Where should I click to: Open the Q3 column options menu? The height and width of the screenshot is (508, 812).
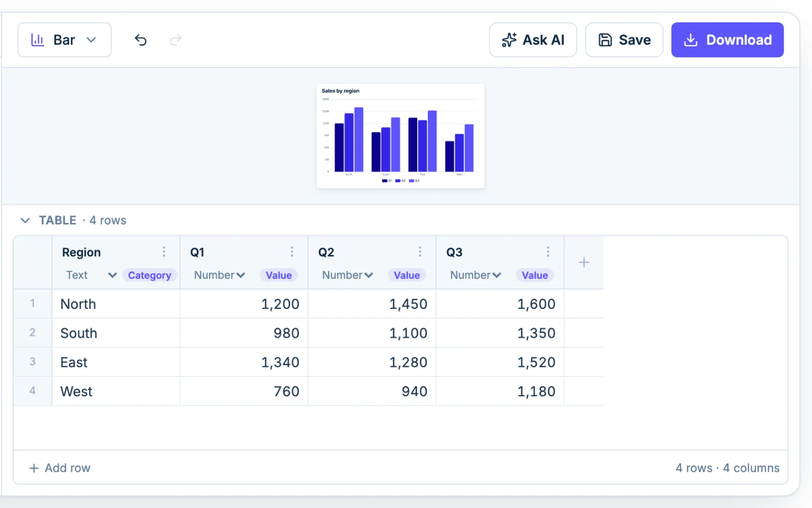click(x=548, y=252)
